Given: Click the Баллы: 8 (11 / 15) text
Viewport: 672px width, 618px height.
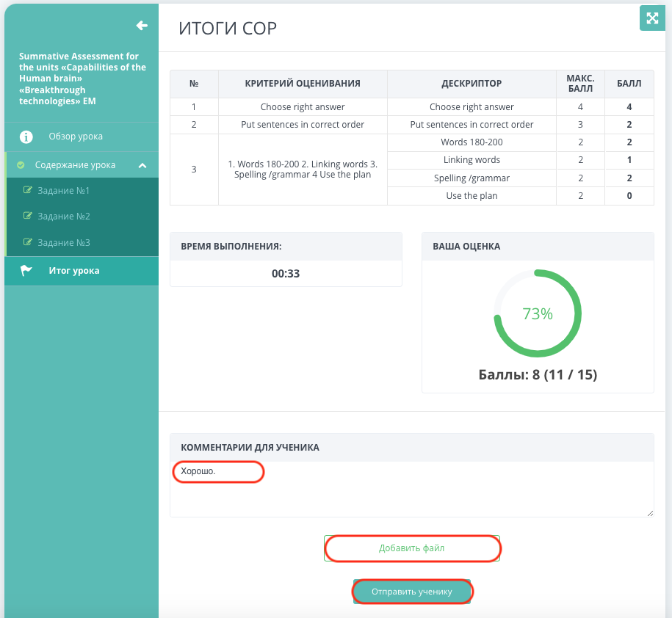Looking at the screenshot, I should pos(538,375).
